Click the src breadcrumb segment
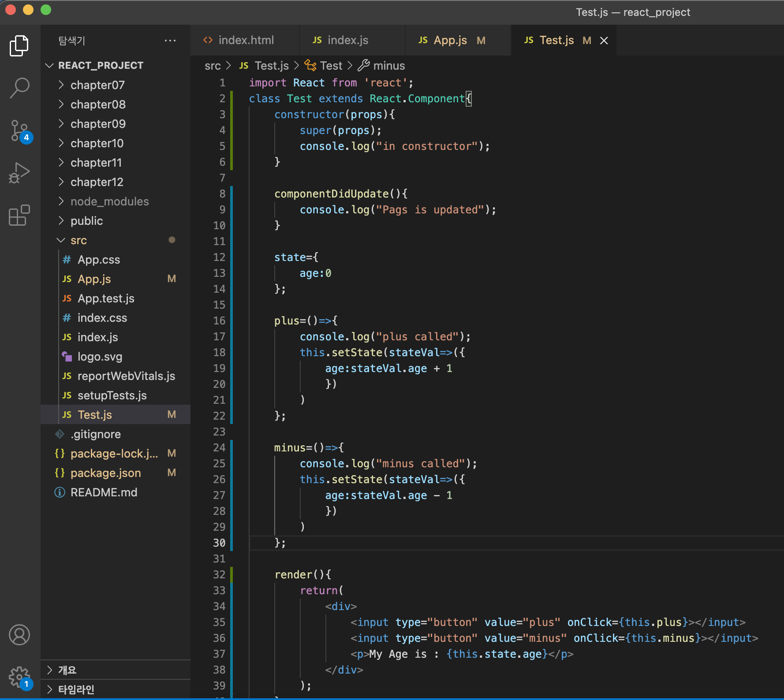The height and width of the screenshot is (700, 784). [213, 66]
